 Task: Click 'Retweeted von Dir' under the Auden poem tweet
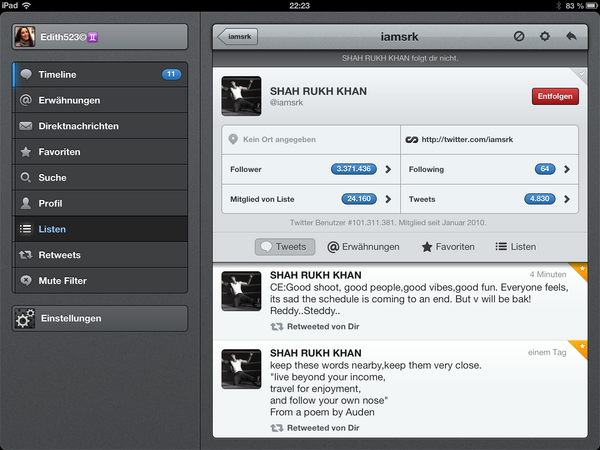coord(323,428)
